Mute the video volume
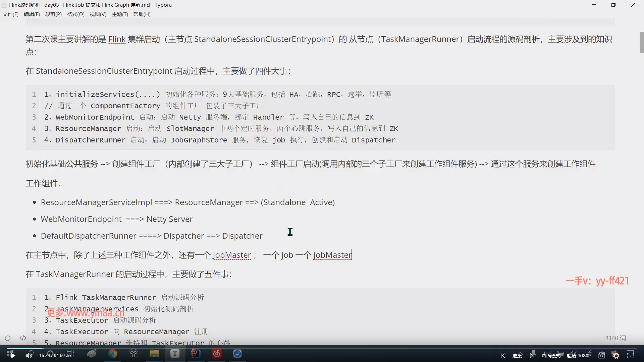 point(29,355)
